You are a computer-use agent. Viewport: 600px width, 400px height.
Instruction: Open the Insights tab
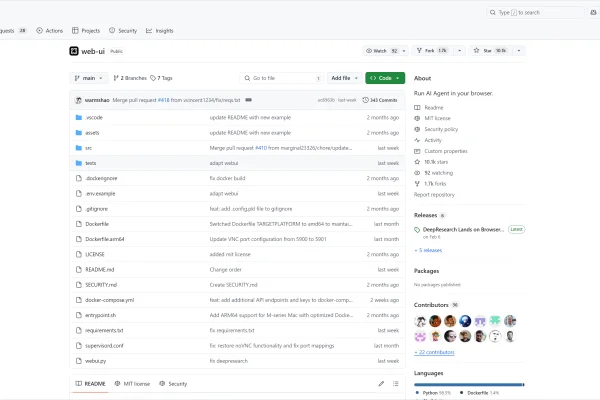click(x=160, y=31)
